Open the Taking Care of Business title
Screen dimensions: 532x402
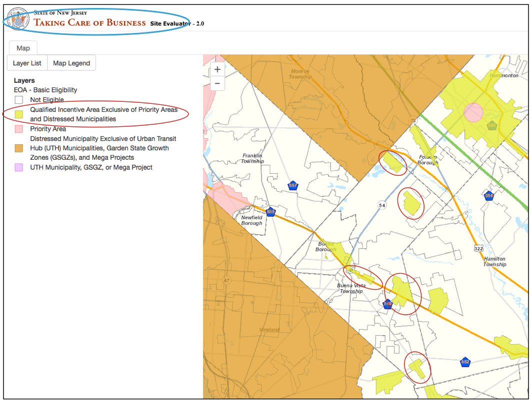(x=89, y=22)
